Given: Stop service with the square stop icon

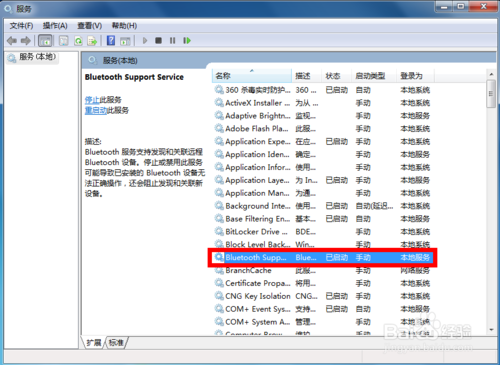Looking at the screenshot, I should (158, 41).
